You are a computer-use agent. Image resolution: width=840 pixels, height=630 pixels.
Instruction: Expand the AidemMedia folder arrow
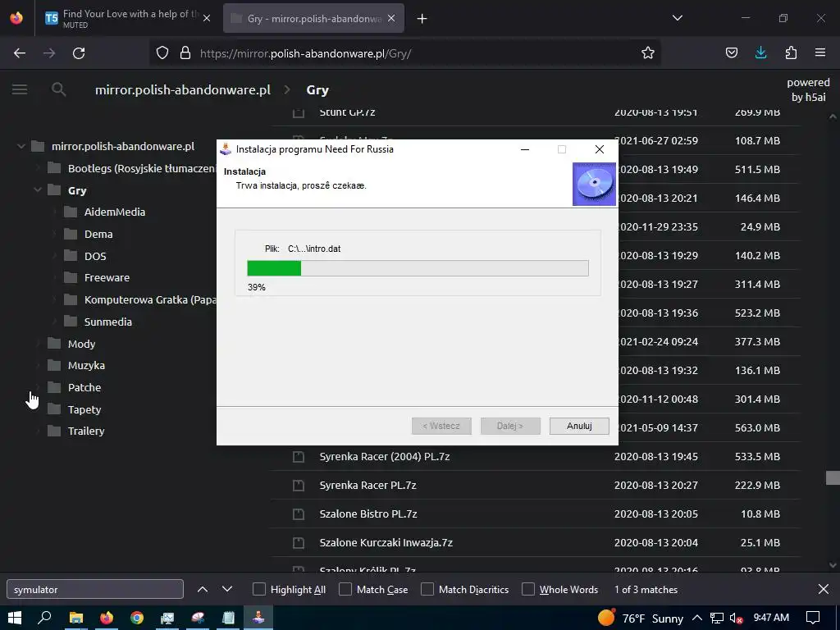(x=54, y=212)
